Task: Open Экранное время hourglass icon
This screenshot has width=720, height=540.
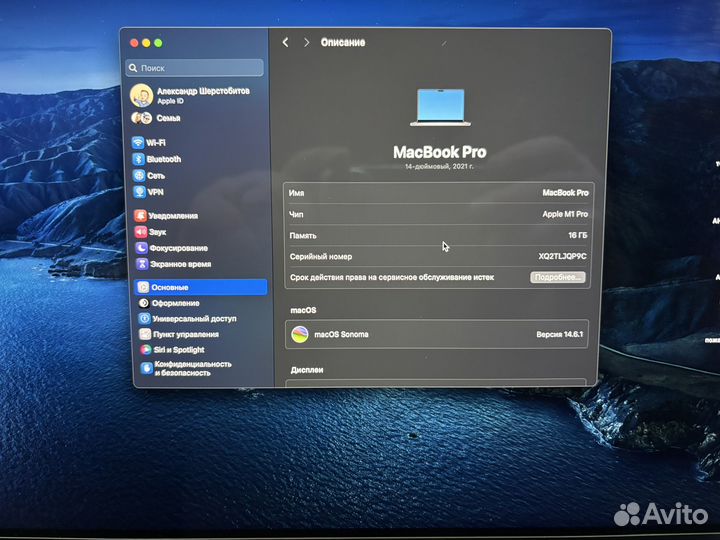Action: (x=142, y=264)
